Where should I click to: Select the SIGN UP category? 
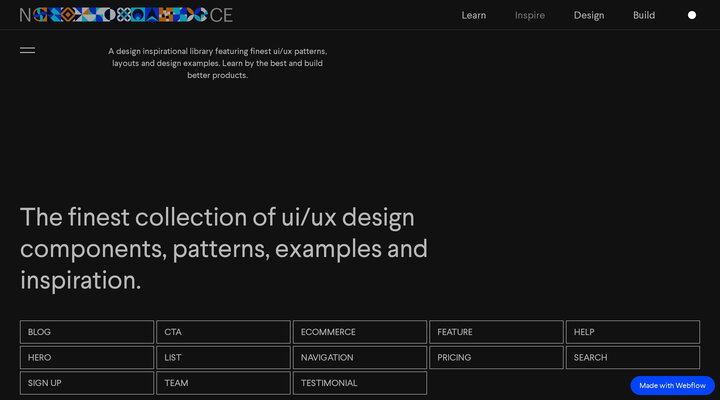click(87, 383)
